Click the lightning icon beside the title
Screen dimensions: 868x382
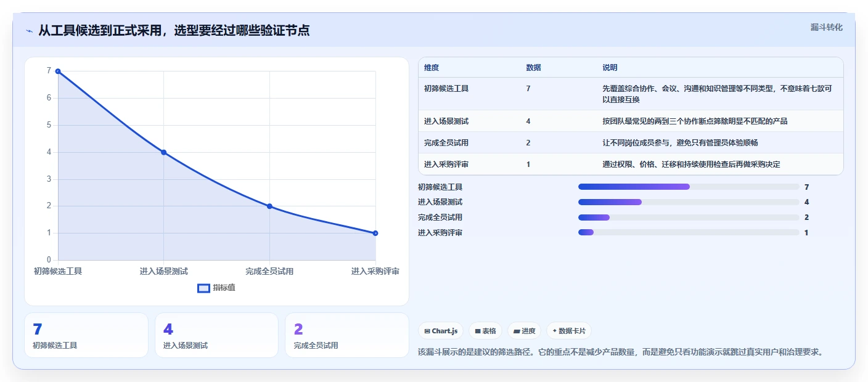point(29,31)
